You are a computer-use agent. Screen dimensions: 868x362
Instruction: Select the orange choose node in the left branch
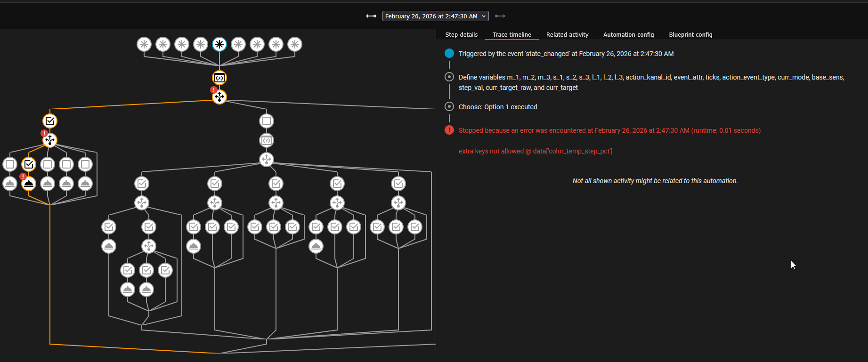[50, 140]
